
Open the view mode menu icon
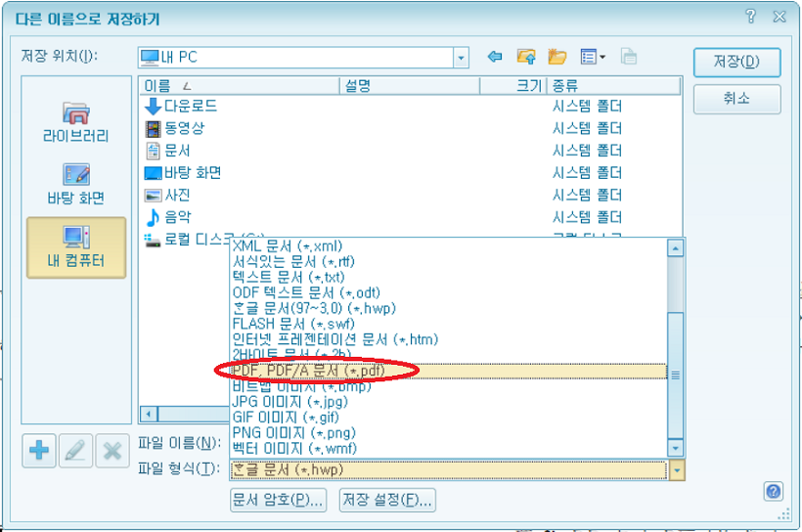(593, 57)
